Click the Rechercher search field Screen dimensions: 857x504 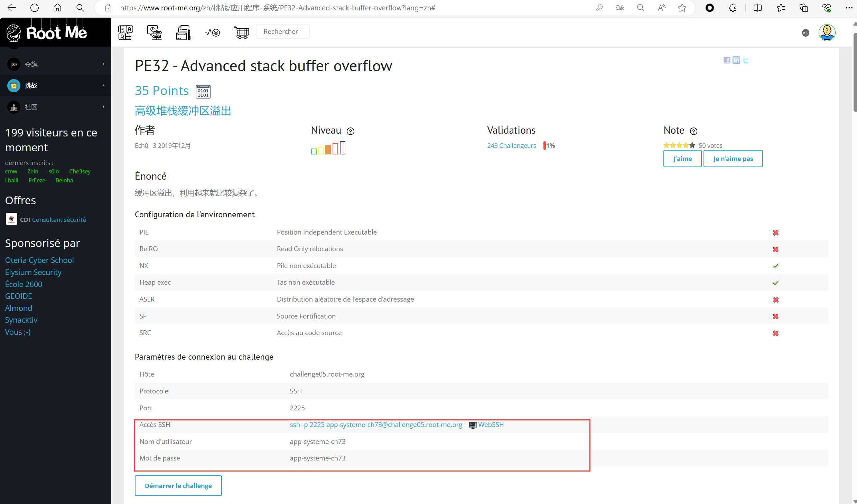282,31
